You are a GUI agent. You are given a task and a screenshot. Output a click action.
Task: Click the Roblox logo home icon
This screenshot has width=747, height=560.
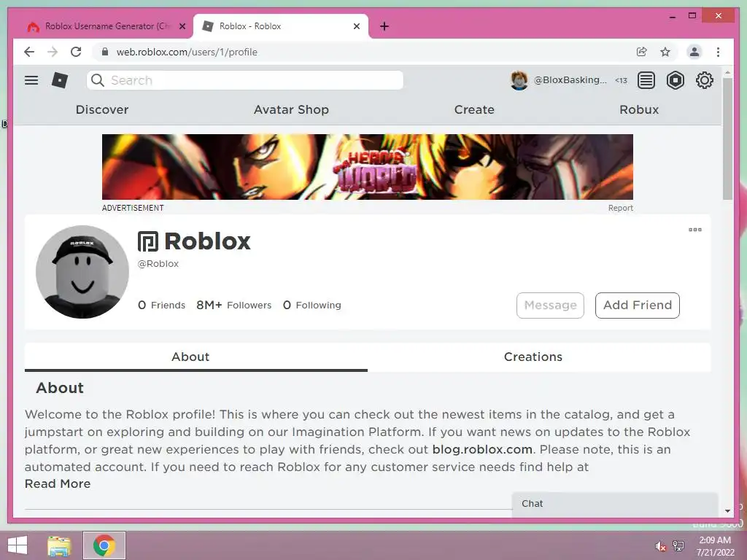coord(60,80)
